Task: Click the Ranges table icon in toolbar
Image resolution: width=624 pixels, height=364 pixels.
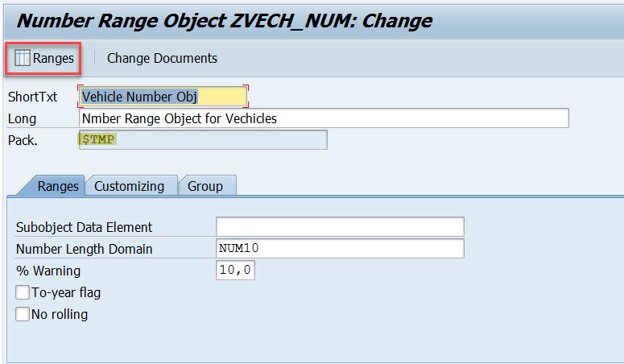Action: pos(23,58)
